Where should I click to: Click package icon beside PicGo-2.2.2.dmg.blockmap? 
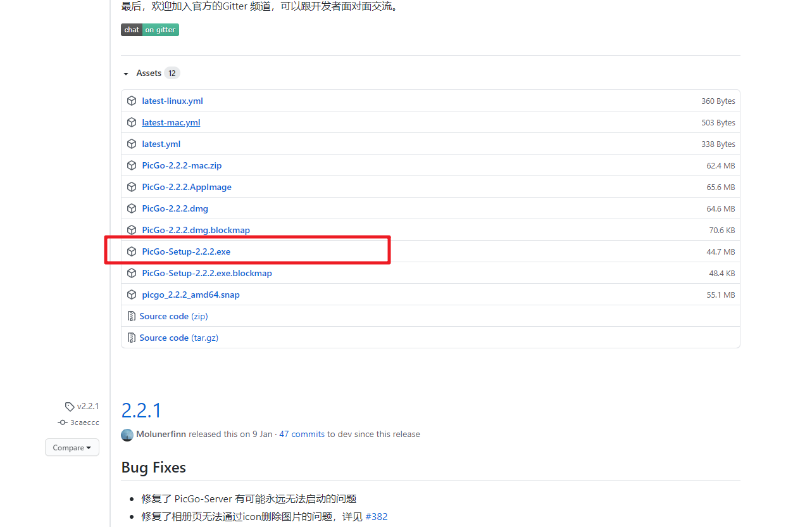coord(132,230)
